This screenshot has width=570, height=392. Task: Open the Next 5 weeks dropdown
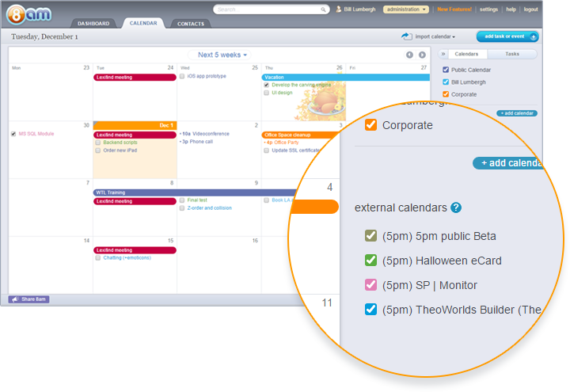[x=222, y=55]
